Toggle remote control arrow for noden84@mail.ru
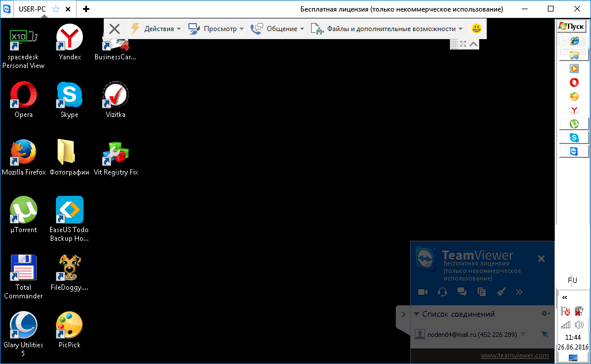The height and width of the screenshot is (364, 591). pos(545,334)
